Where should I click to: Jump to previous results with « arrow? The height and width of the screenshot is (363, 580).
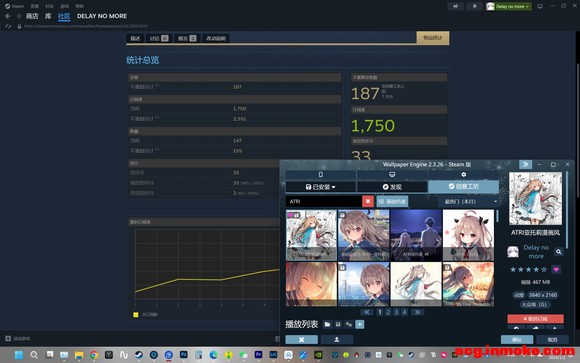click(x=367, y=312)
